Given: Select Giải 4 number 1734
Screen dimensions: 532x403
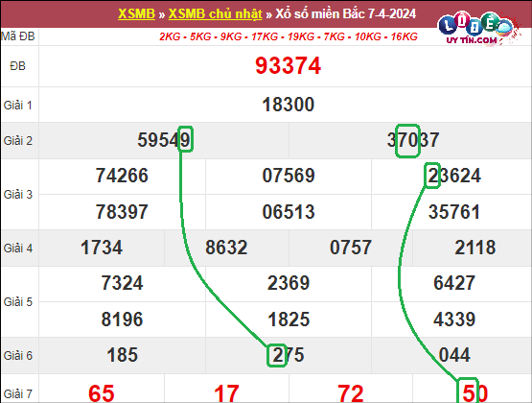Looking at the screenshot, I should click(x=102, y=248).
